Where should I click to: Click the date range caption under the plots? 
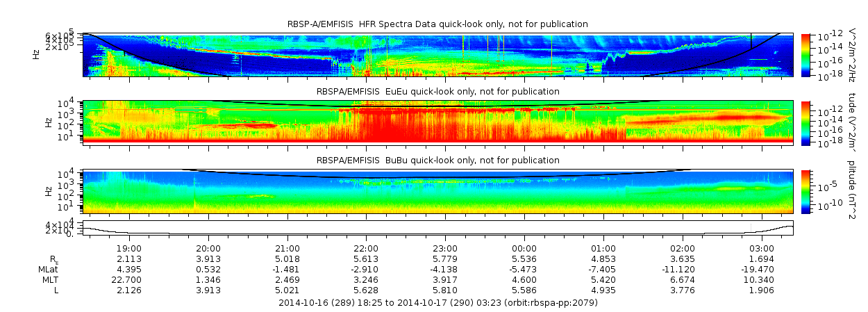click(x=437, y=303)
